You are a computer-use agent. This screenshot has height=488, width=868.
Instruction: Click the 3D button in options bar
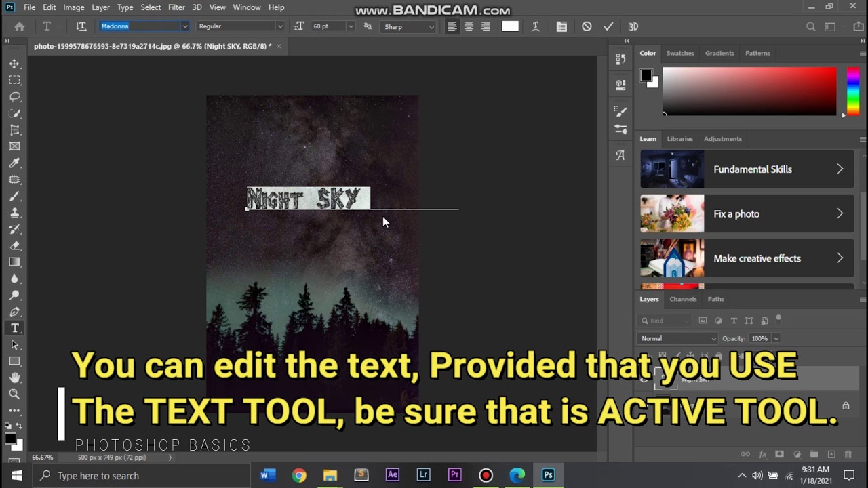tap(633, 26)
